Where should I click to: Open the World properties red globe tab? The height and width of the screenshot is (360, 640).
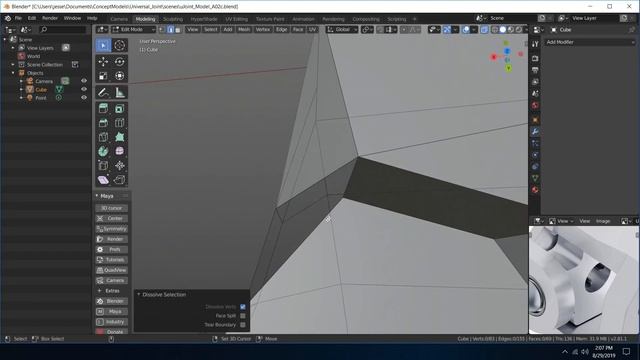(x=535, y=105)
